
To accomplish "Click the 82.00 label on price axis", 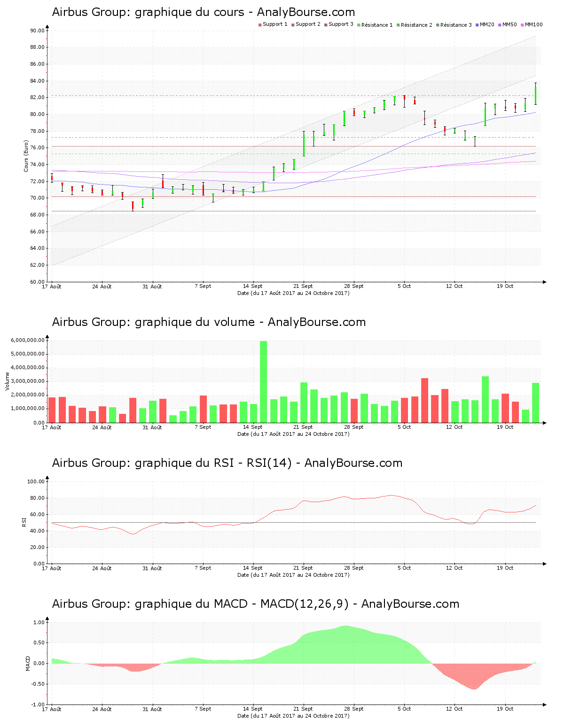I will [37, 98].
